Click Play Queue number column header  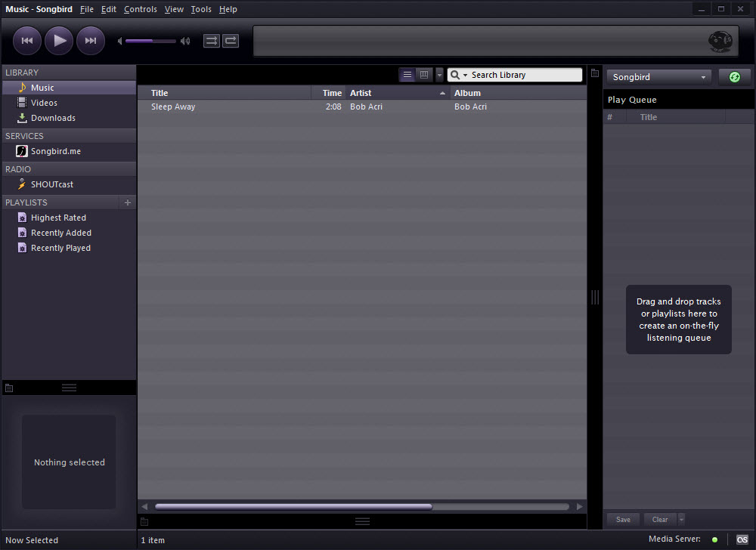(x=615, y=117)
